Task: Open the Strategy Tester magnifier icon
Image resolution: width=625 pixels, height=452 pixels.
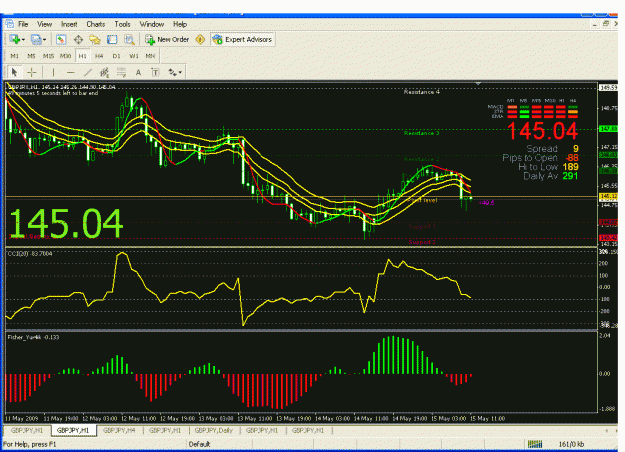Action: (x=129, y=39)
